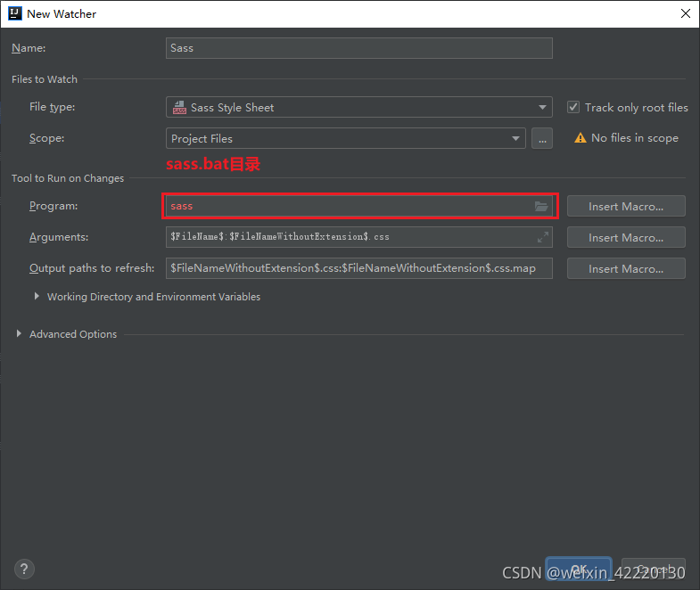This screenshot has height=590, width=700.
Task: Click the Program label
Action: tap(54, 206)
